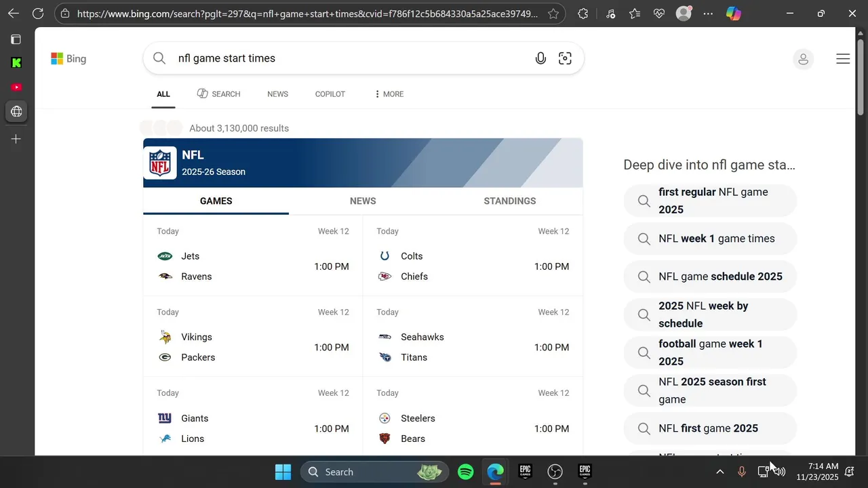
Task: Switch to the SEARCH tab
Action: coord(218,94)
